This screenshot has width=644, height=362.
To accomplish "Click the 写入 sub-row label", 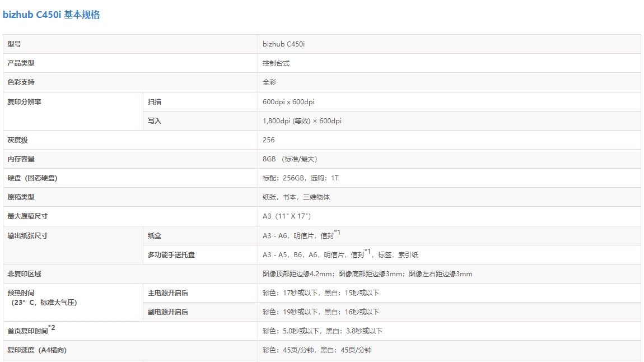I will click(x=155, y=121).
